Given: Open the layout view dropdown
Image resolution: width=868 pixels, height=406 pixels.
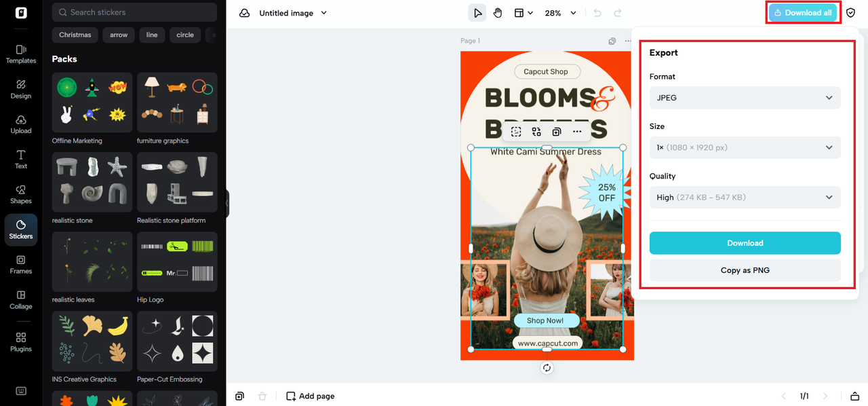Looking at the screenshot, I should pyautogui.click(x=523, y=13).
